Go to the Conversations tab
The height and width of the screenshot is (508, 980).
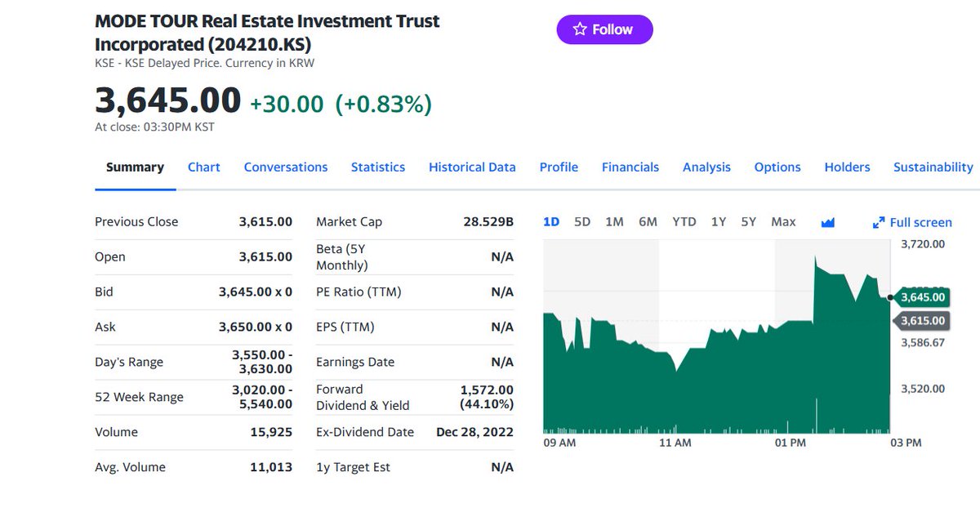pos(286,167)
